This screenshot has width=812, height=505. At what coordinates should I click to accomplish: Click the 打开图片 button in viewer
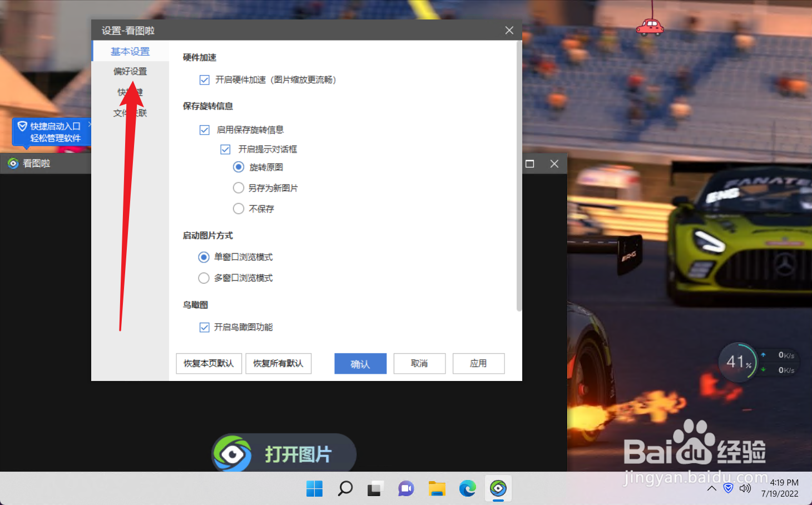[284, 453]
